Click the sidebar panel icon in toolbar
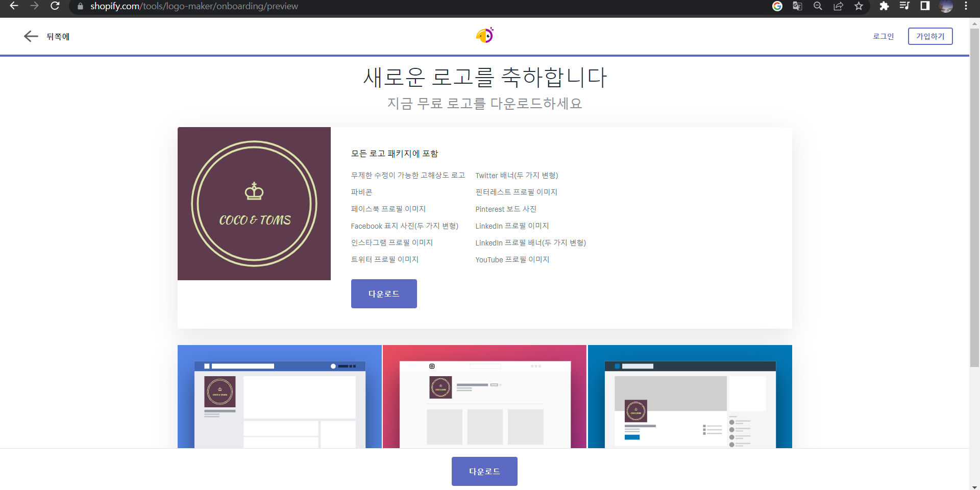Screen dimensions: 980x490 click(x=925, y=7)
